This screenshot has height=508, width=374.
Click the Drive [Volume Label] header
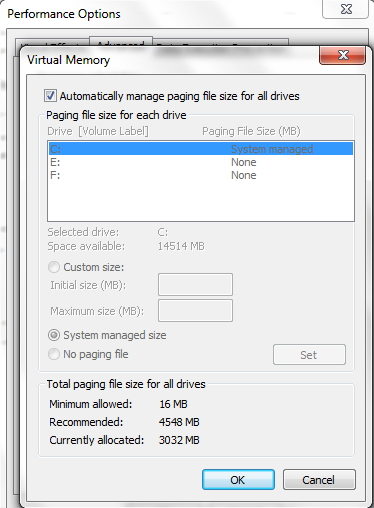coord(98,131)
